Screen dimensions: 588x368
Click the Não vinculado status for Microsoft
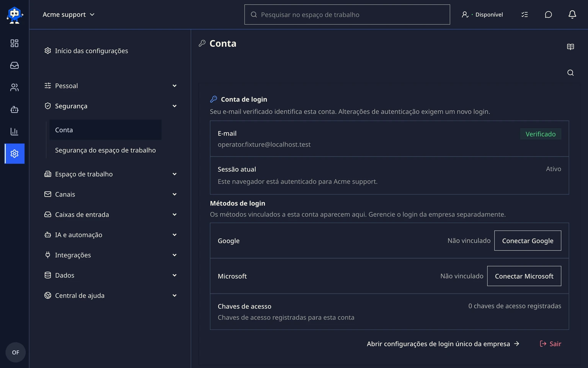(462, 276)
